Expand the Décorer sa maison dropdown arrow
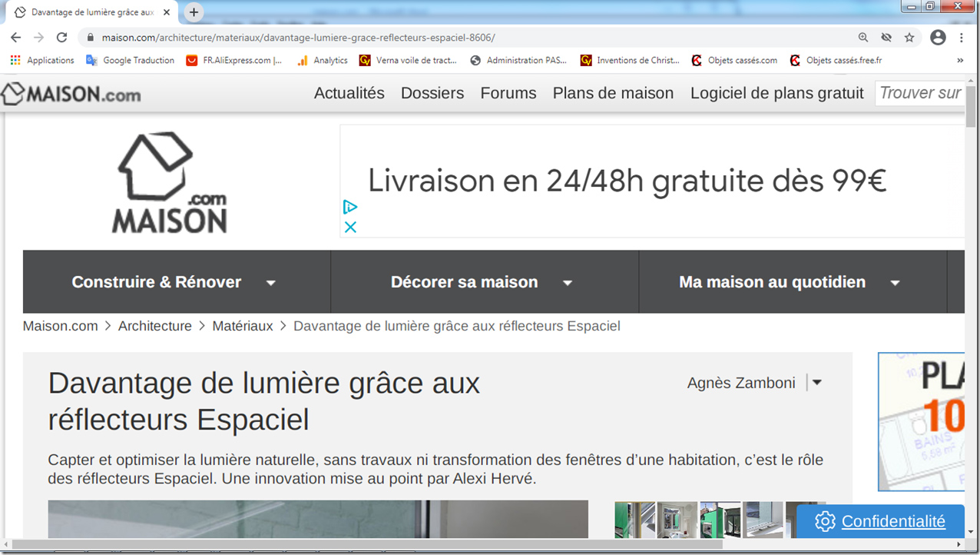Screen dimensions: 980x555 (x=568, y=283)
